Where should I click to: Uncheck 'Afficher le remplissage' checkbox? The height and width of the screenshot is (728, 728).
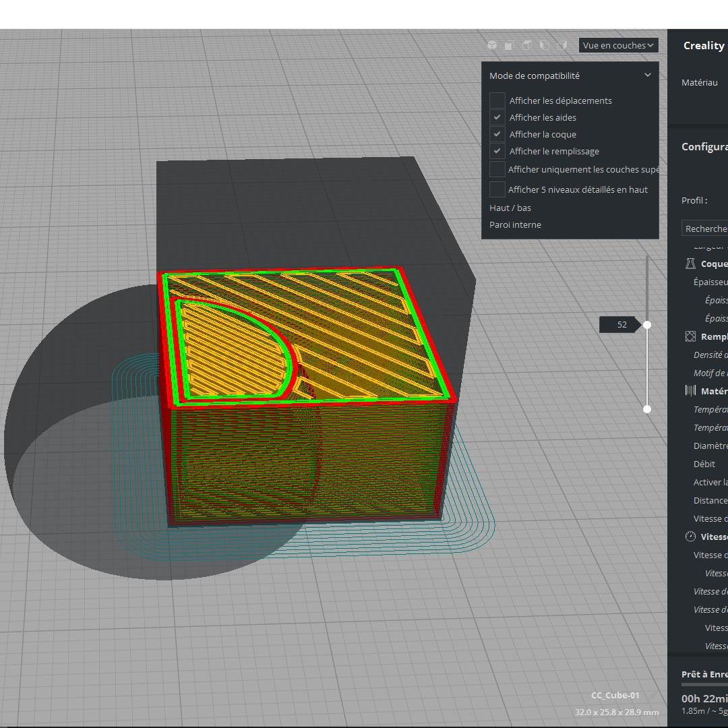(497, 151)
